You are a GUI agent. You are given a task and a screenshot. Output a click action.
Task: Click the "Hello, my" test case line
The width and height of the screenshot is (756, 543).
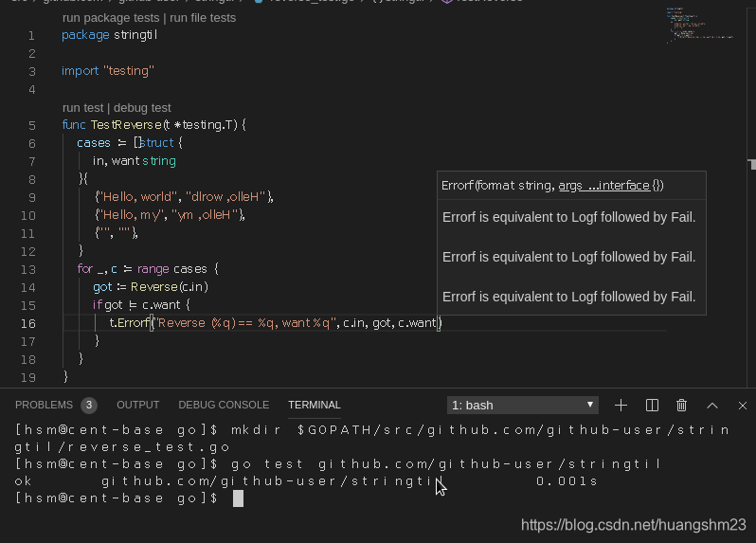tap(170, 215)
